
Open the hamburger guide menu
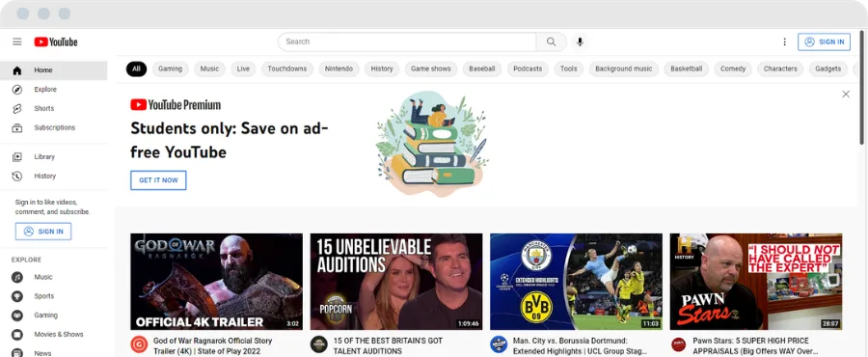click(17, 41)
